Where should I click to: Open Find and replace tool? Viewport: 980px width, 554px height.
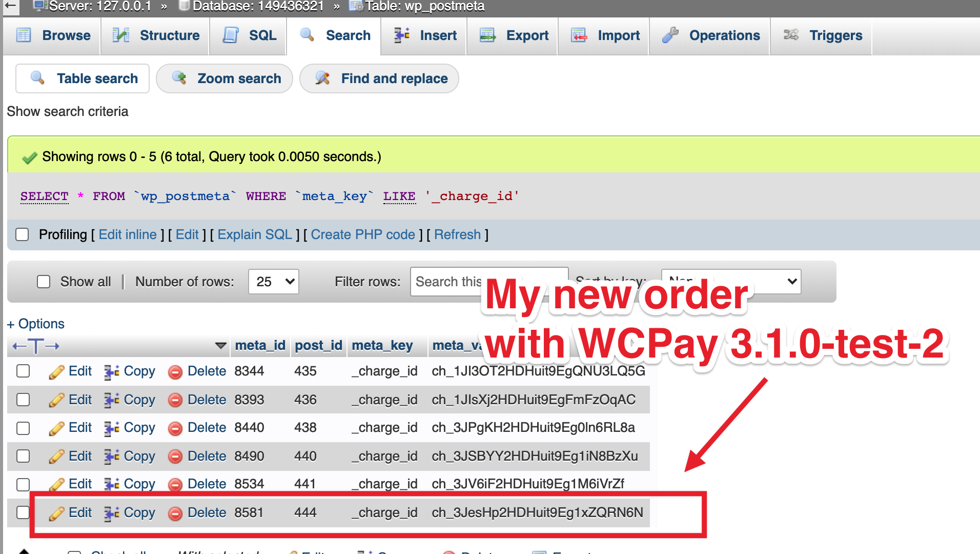pyautogui.click(x=379, y=78)
